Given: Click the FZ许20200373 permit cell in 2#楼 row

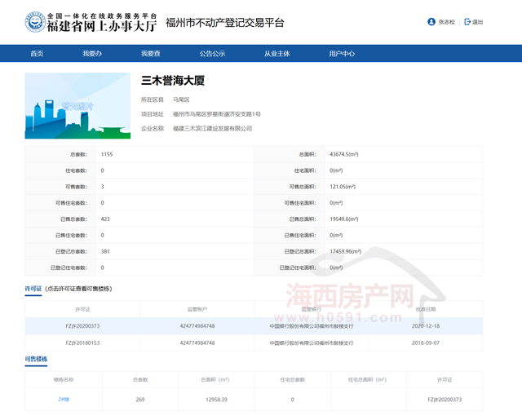Looking at the screenshot, I should [x=445, y=400].
